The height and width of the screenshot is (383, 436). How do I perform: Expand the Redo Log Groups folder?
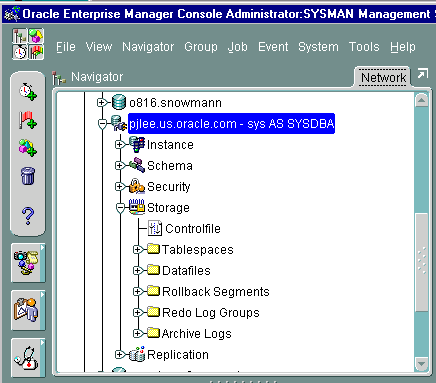tap(137, 313)
